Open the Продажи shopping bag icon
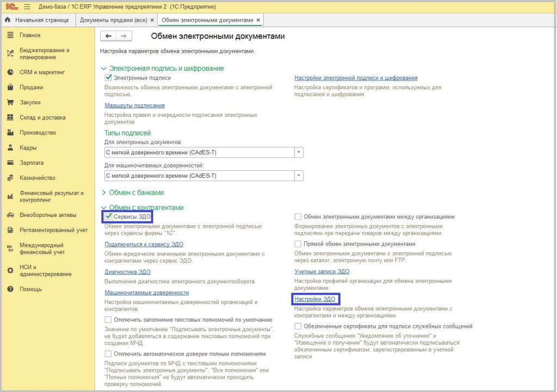Image resolution: width=557 pixels, height=392 pixels. click(10, 87)
